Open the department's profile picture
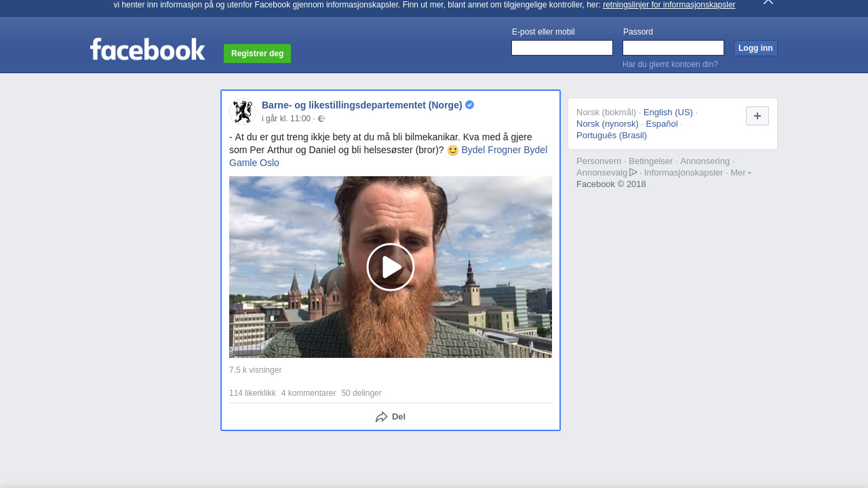868x488 pixels. 243,112
